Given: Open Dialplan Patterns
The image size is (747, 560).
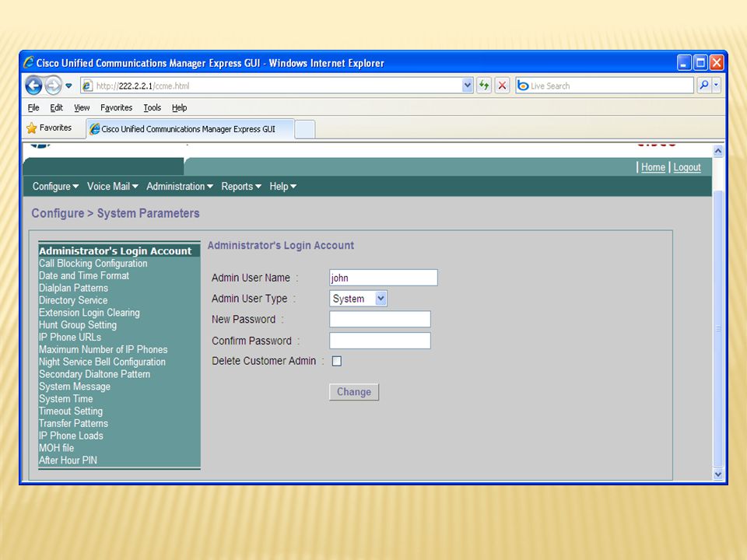Looking at the screenshot, I should (73, 288).
